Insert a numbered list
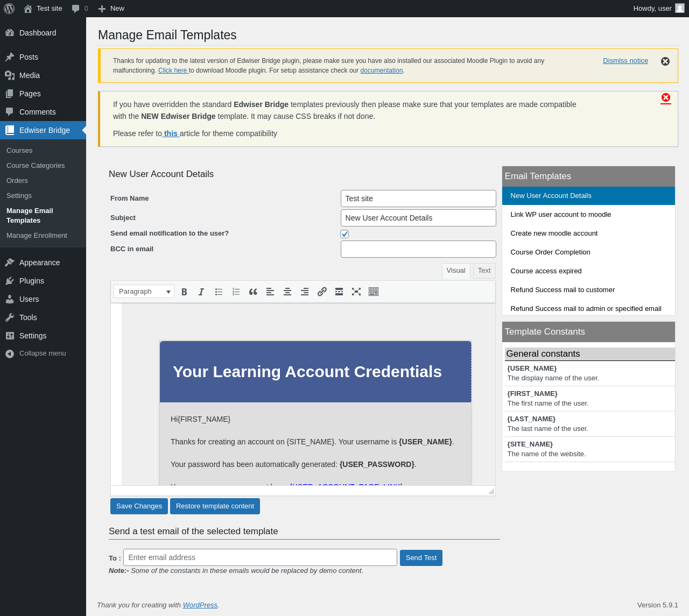The height and width of the screenshot is (616, 689). pyautogui.click(x=236, y=292)
